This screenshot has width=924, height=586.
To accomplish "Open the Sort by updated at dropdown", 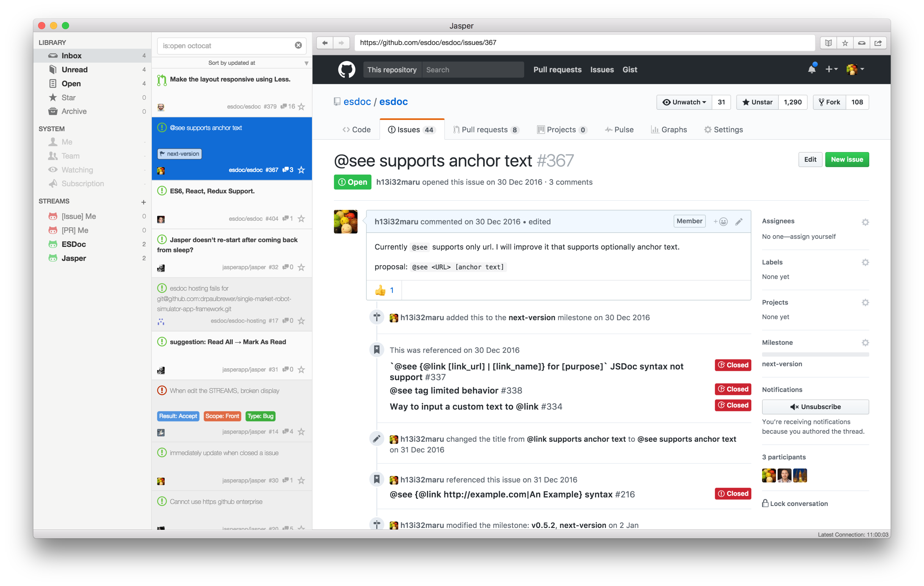I will pos(232,63).
